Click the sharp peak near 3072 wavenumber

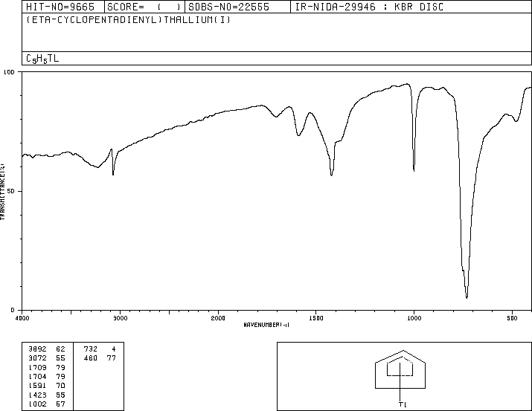(113, 173)
